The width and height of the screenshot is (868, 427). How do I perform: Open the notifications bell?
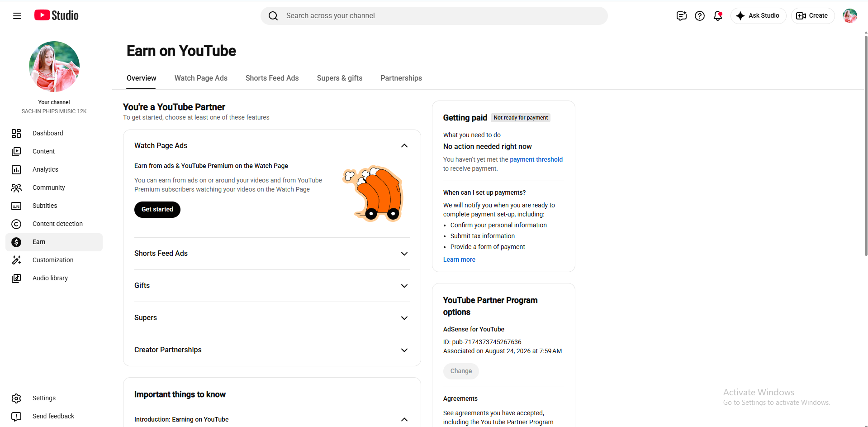coord(718,16)
